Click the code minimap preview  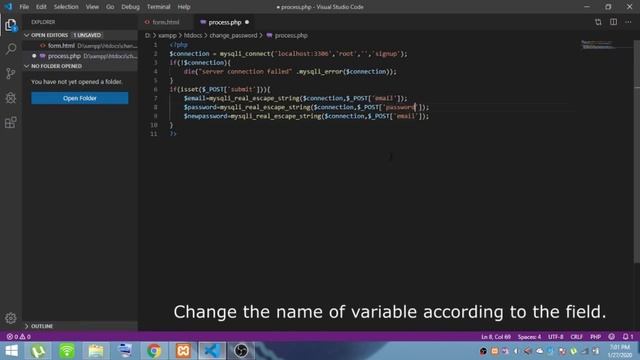coord(598,45)
